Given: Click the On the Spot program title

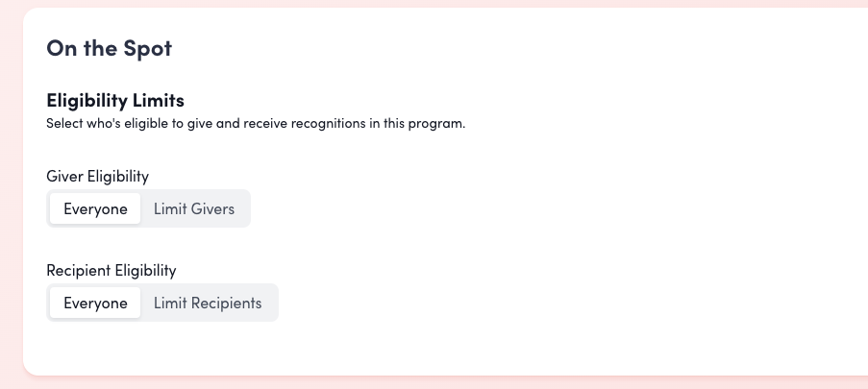Looking at the screenshot, I should tap(109, 48).
